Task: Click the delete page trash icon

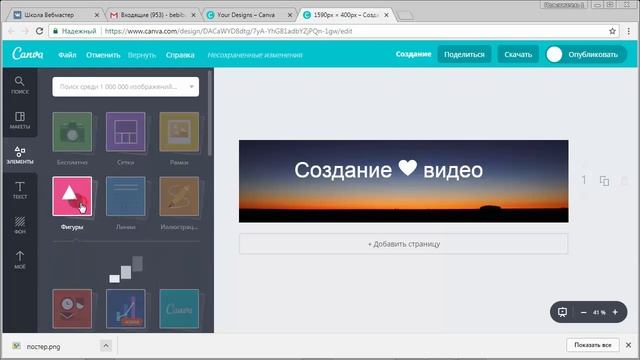Action: click(624, 180)
